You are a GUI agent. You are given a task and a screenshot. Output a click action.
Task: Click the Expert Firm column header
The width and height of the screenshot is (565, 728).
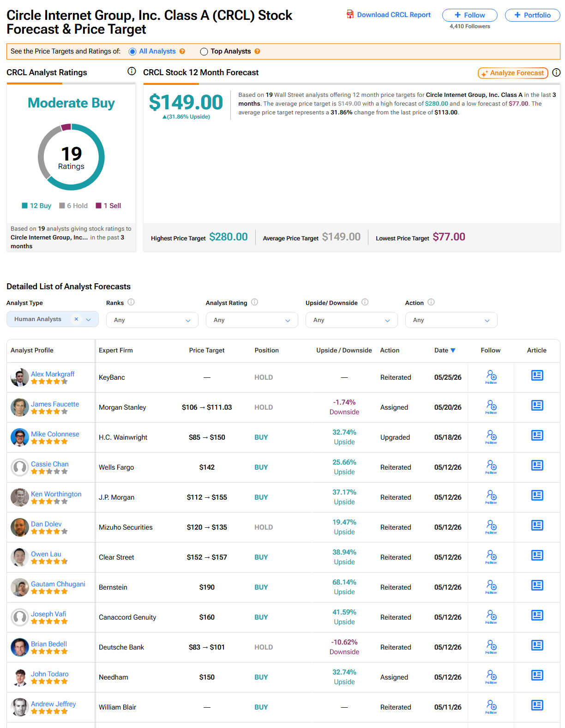pyautogui.click(x=116, y=350)
